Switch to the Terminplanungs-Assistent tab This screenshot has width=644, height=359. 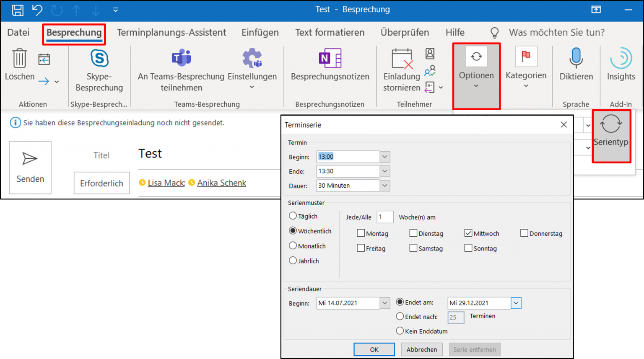[x=171, y=33]
